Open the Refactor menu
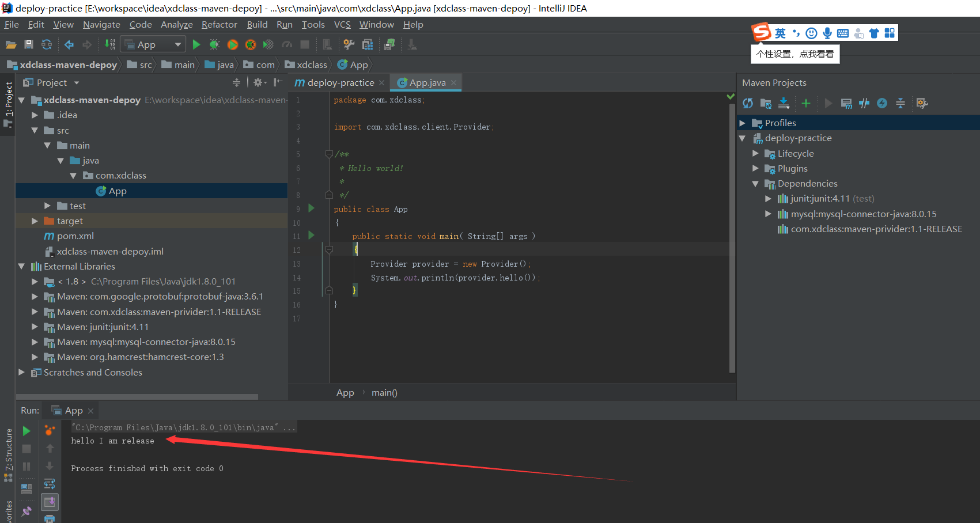This screenshot has width=980, height=523. point(219,24)
